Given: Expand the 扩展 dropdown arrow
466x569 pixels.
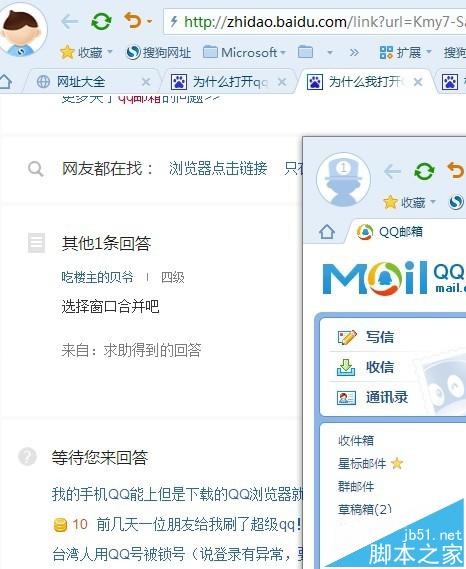Looking at the screenshot, I should pos(429,52).
